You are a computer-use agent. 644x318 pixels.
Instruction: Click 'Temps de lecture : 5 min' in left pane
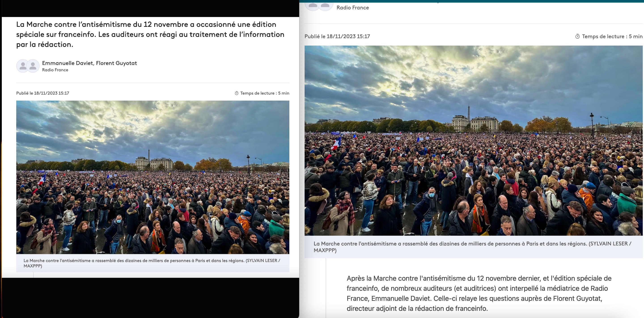[x=265, y=93]
